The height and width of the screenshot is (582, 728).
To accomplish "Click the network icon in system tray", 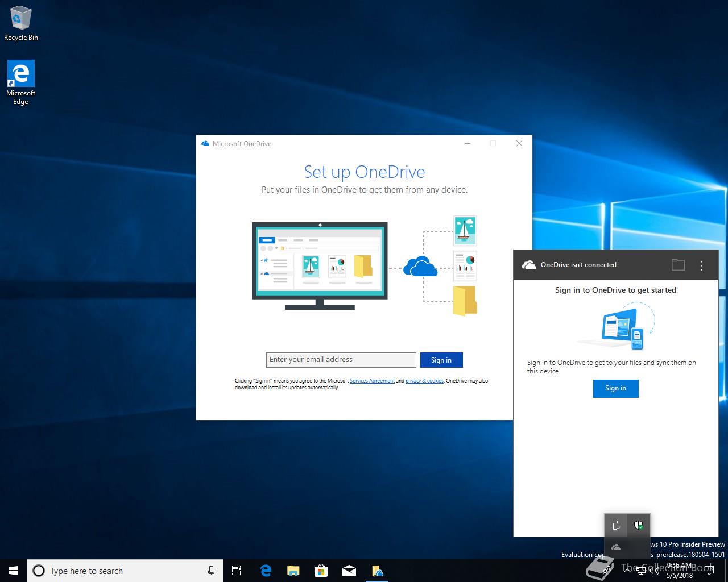I will coord(640,571).
